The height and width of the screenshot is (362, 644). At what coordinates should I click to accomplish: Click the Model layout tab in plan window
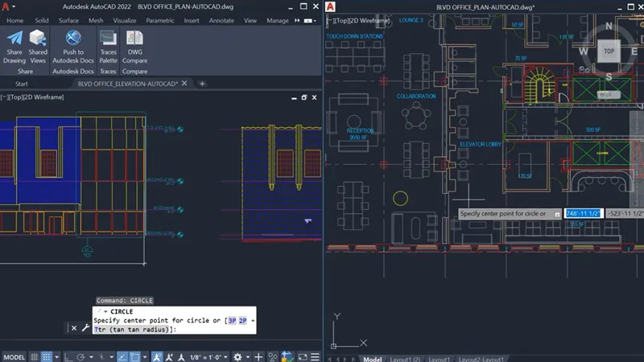372,359
